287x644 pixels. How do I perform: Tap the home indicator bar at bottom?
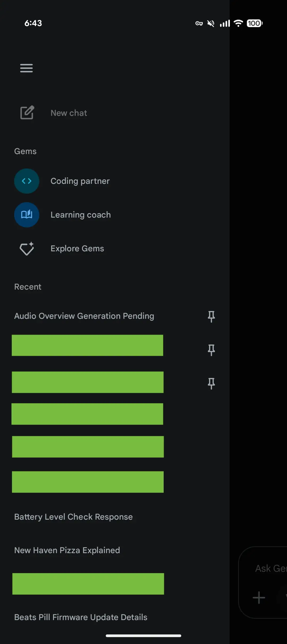(143, 636)
